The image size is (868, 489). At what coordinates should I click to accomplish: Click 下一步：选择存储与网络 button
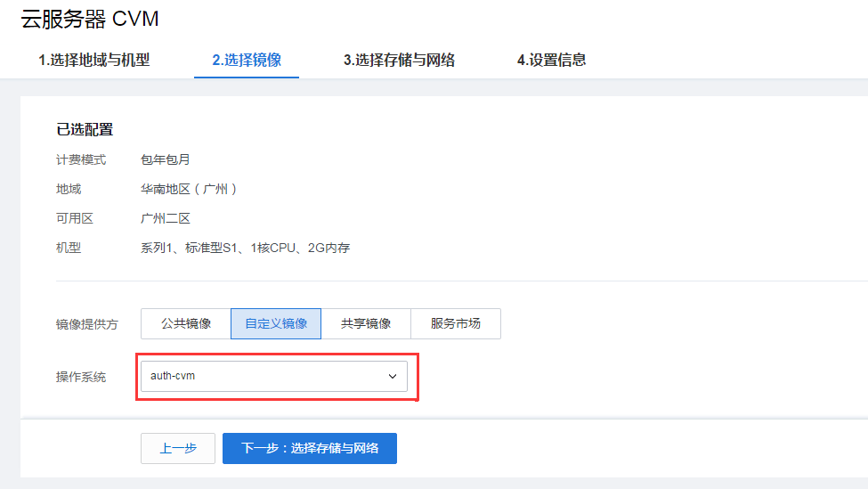click(x=310, y=449)
